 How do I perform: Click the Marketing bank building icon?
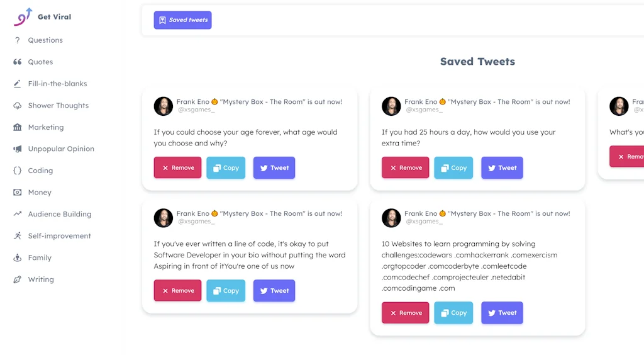[x=18, y=127]
